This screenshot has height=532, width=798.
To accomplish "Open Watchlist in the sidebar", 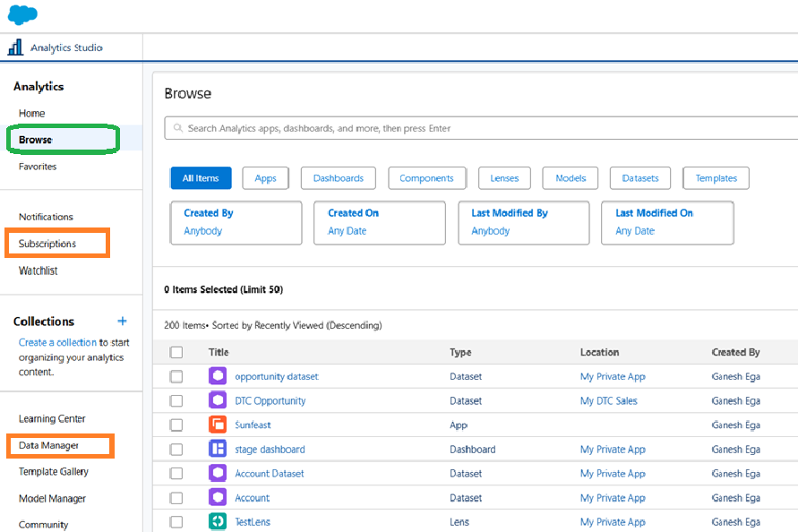I will pyautogui.click(x=39, y=270).
